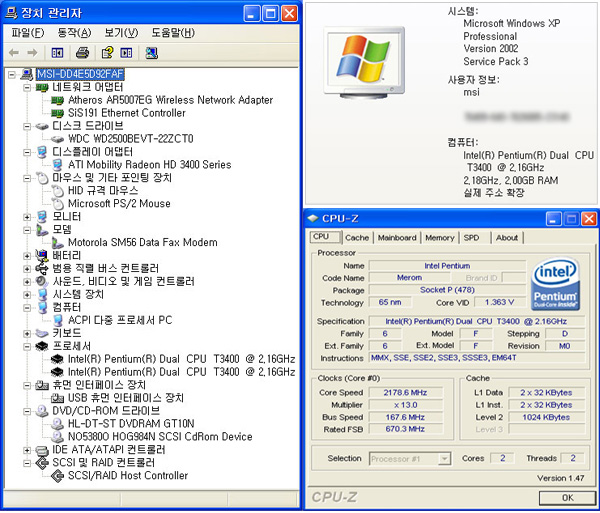Click the Code Name value Merom
The width and height of the screenshot is (600, 513).
409,278
